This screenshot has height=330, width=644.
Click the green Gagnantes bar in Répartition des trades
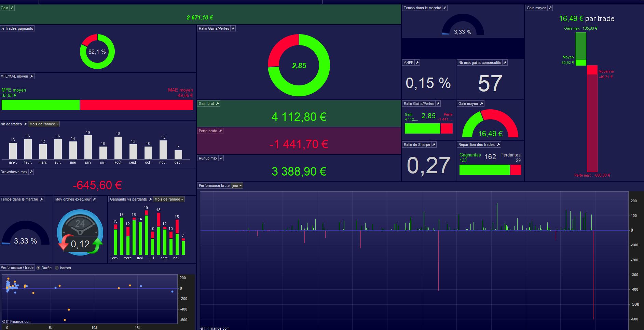484,170
